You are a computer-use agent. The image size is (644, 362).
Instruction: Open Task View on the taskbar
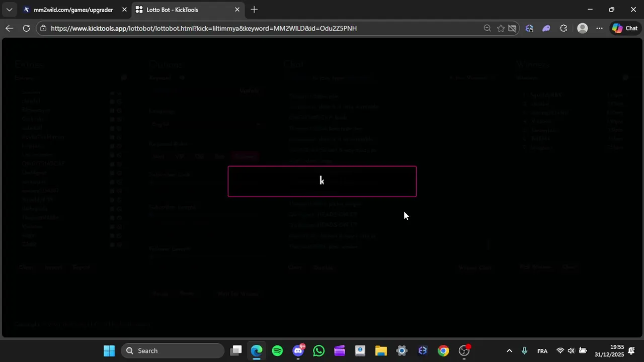click(236, 350)
